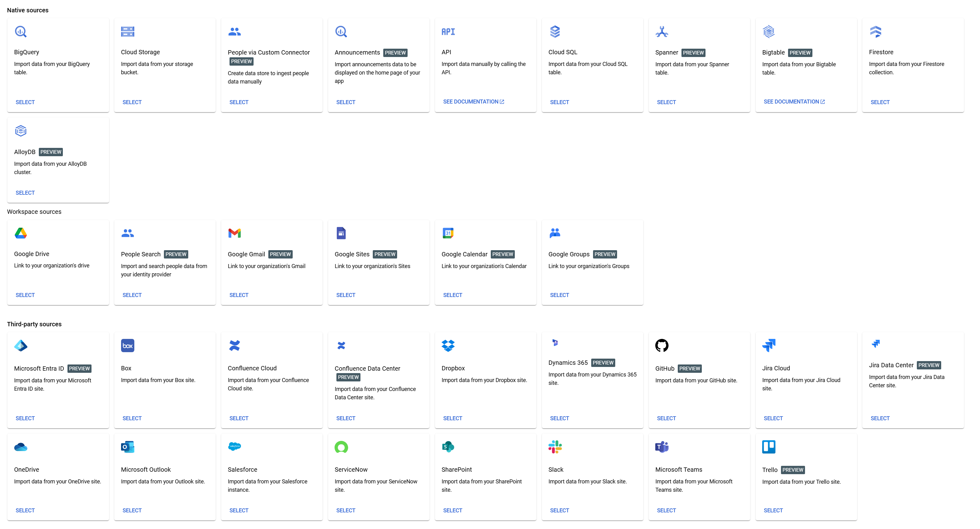Select the Cloud Storage source
Screen dimensions: 980x529
point(132,102)
